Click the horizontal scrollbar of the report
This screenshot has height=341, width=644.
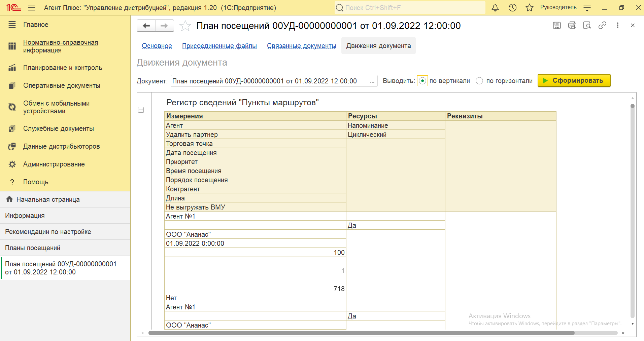coord(361,333)
